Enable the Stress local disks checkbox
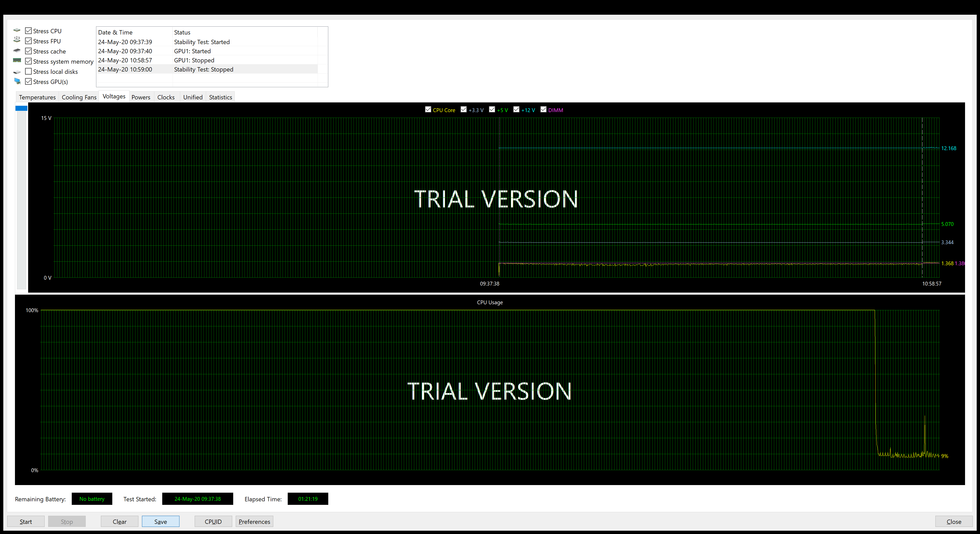Screen dimensions: 980x534 pos(29,71)
